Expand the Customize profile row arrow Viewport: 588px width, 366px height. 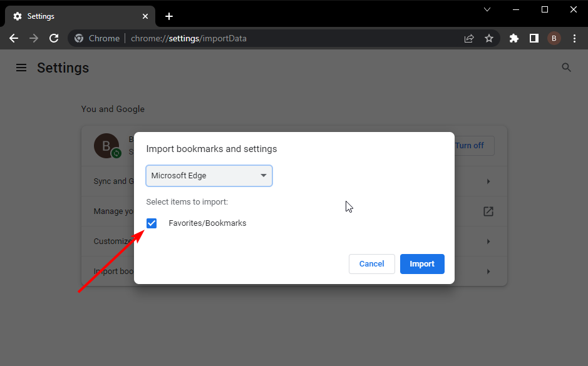point(488,241)
